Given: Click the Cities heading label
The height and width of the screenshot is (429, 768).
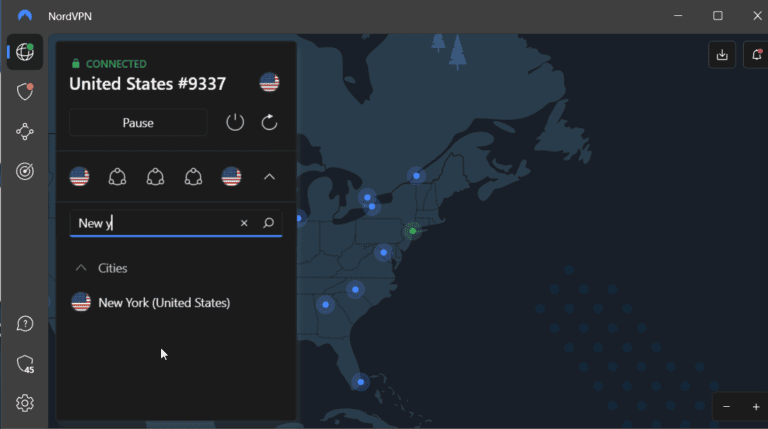Looking at the screenshot, I should pos(113,268).
